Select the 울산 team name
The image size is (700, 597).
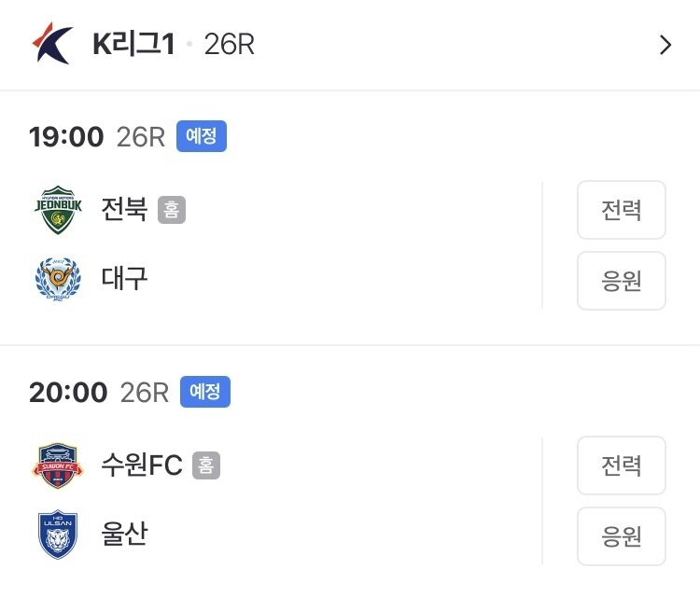(x=124, y=535)
